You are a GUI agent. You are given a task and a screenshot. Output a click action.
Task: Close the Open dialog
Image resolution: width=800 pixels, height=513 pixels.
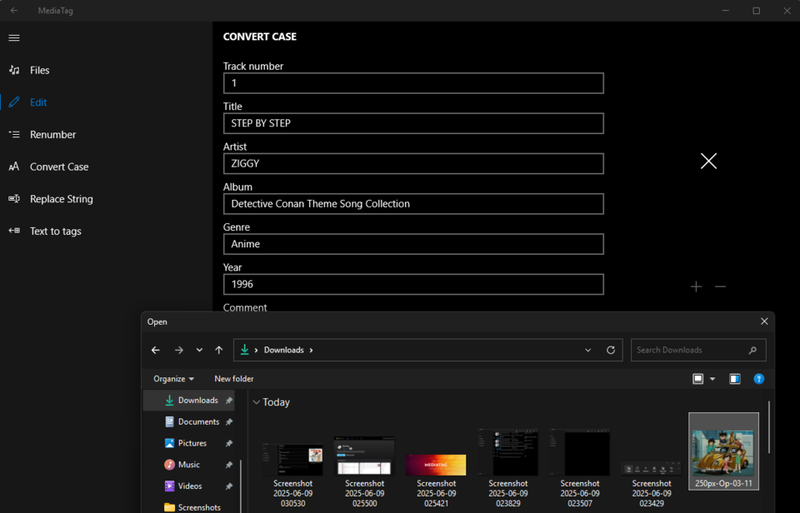click(764, 322)
